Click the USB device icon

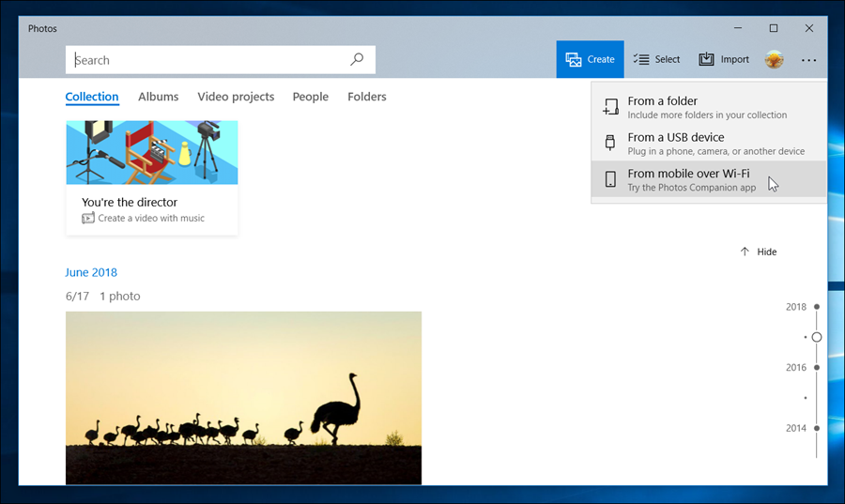click(610, 143)
